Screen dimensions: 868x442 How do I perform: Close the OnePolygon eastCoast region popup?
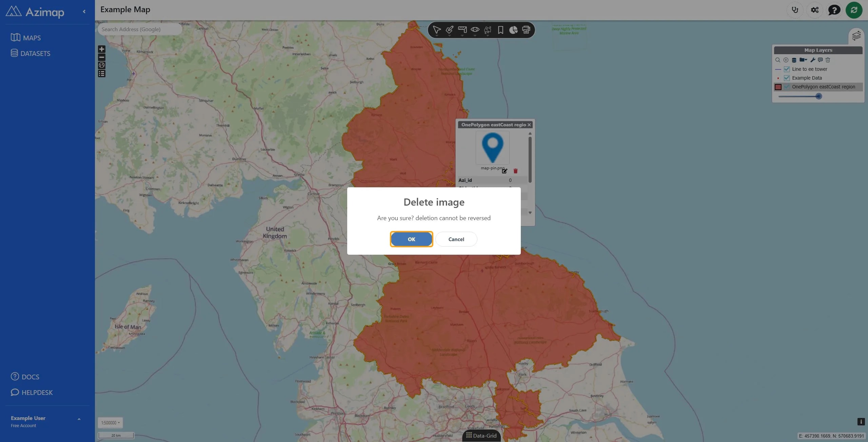[x=529, y=125]
